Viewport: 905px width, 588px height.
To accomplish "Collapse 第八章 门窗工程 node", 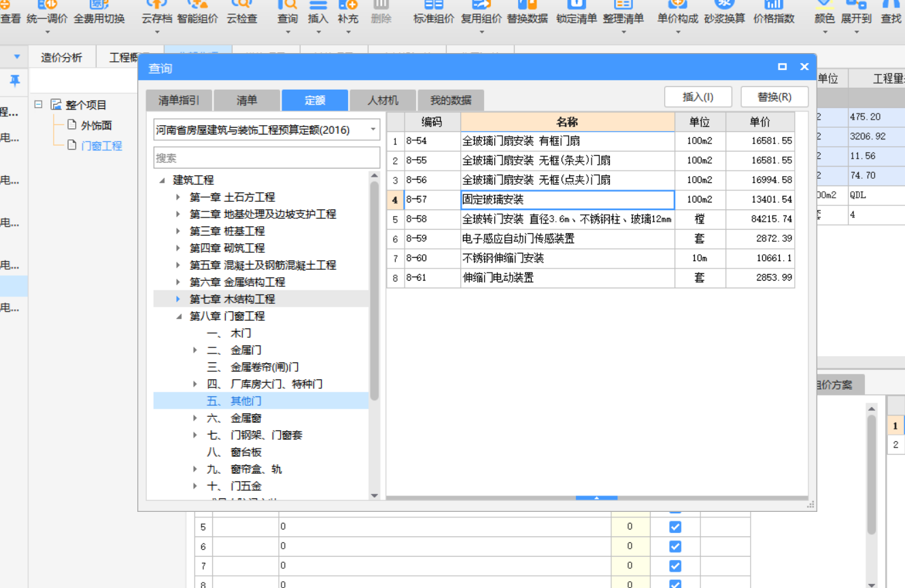I will 178,316.
